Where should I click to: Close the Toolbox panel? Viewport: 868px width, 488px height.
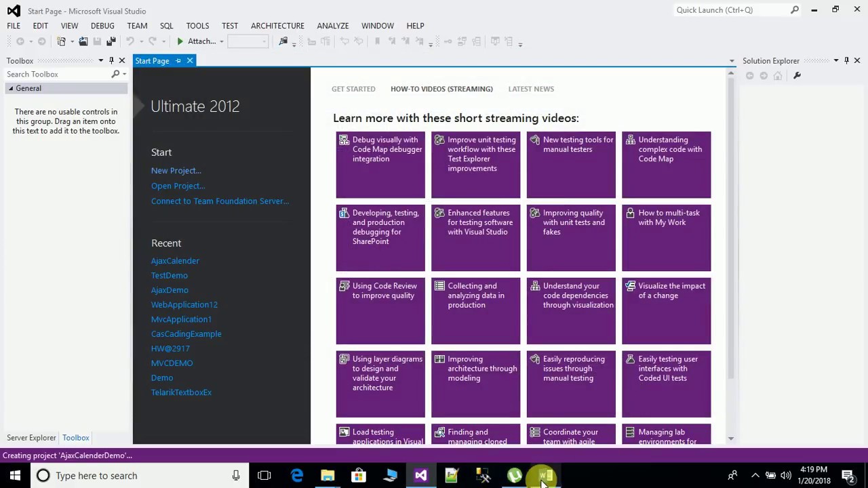click(x=122, y=61)
